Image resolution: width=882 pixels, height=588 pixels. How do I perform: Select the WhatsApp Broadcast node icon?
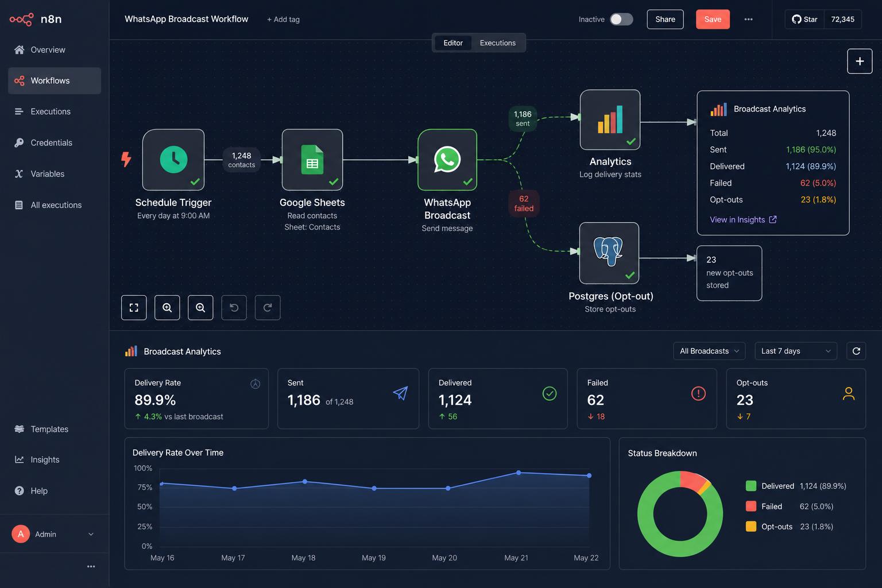(x=447, y=160)
